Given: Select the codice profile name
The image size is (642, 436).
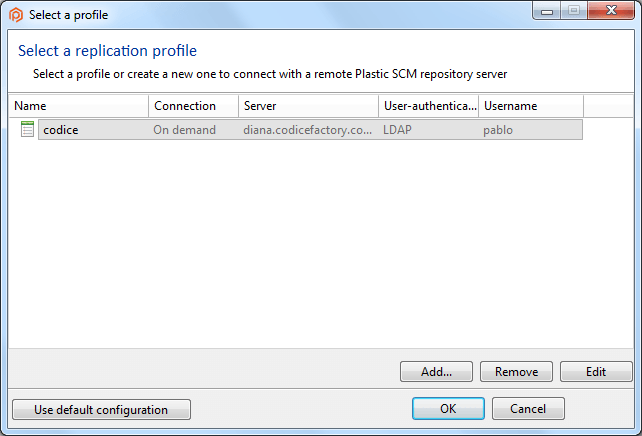Looking at the screenshot, I should pos(61,130).
